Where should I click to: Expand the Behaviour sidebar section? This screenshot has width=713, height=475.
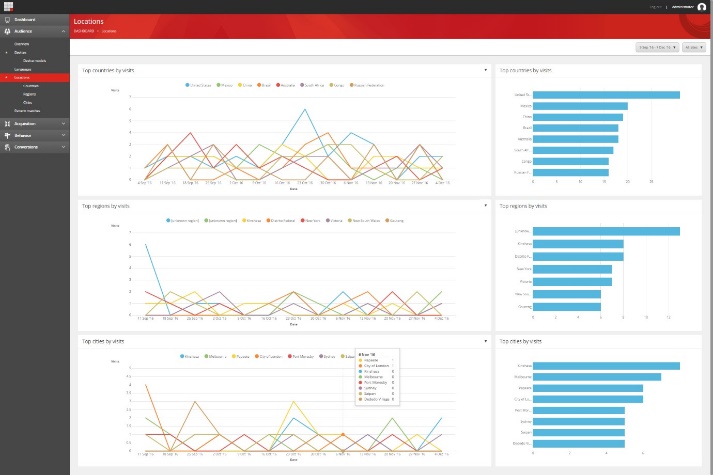coord(63,135)
